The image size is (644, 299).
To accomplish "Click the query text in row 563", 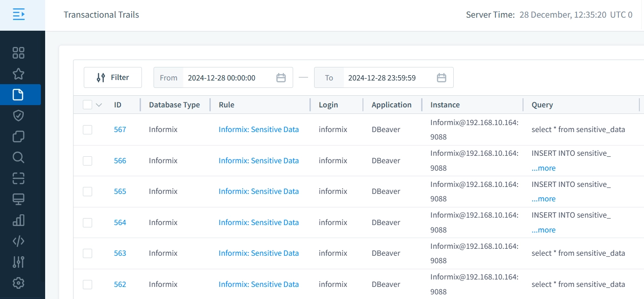I will tap(578, 253).
